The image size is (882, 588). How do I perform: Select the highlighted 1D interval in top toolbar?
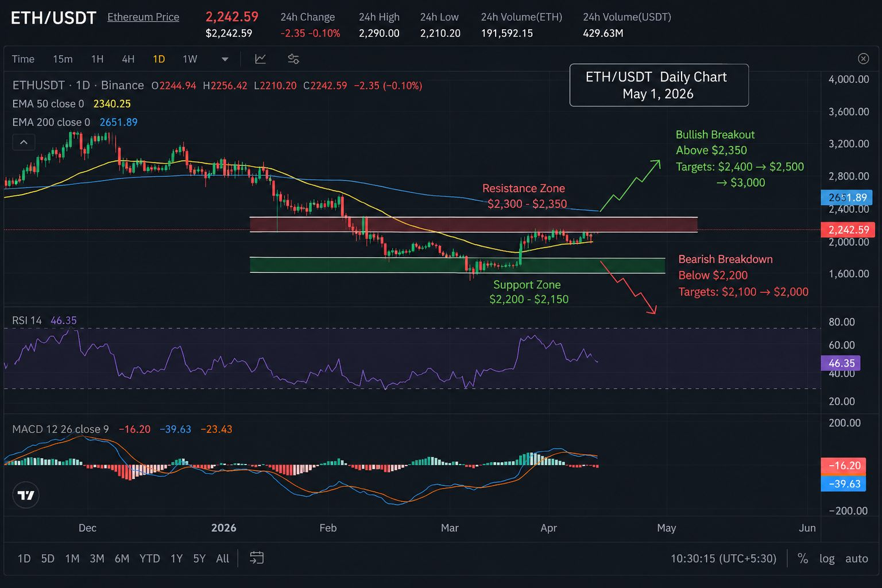(x=158, y=59)
